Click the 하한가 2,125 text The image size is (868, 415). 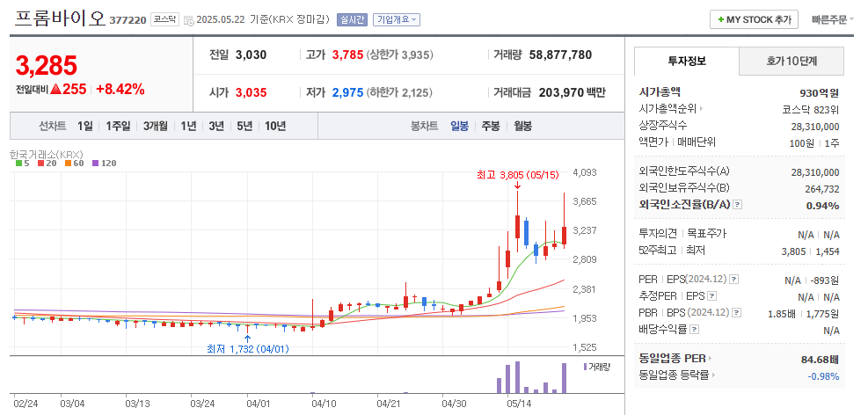pos(399,92)
